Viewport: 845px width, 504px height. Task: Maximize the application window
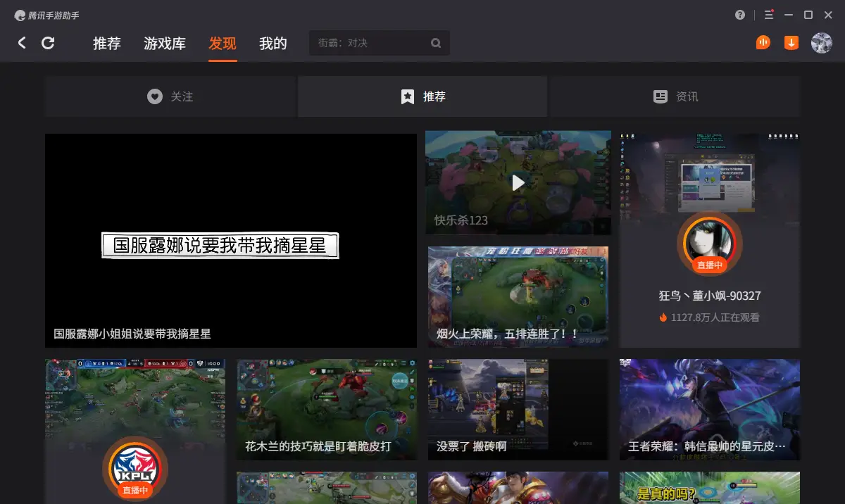click(808, 15)
